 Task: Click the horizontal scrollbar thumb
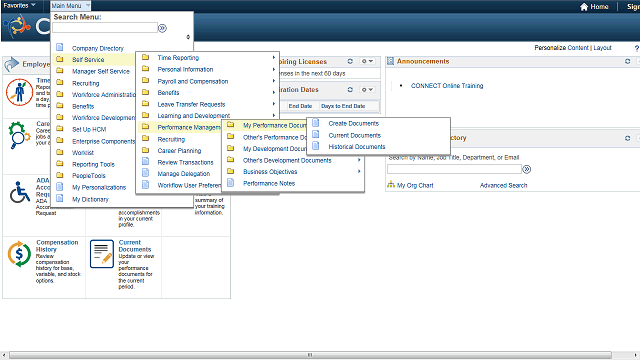pos(310,355)
